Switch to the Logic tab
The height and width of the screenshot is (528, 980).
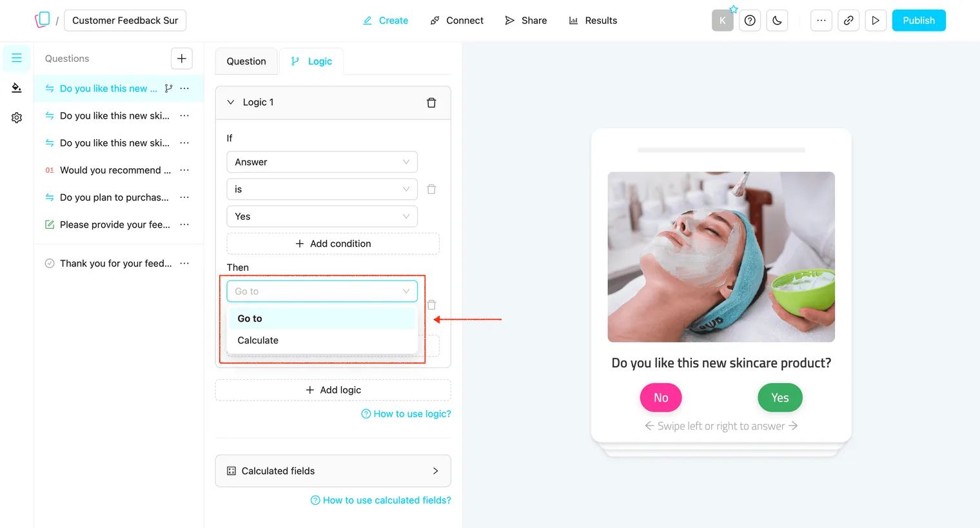pyautogui.click(x=311, y=61)
